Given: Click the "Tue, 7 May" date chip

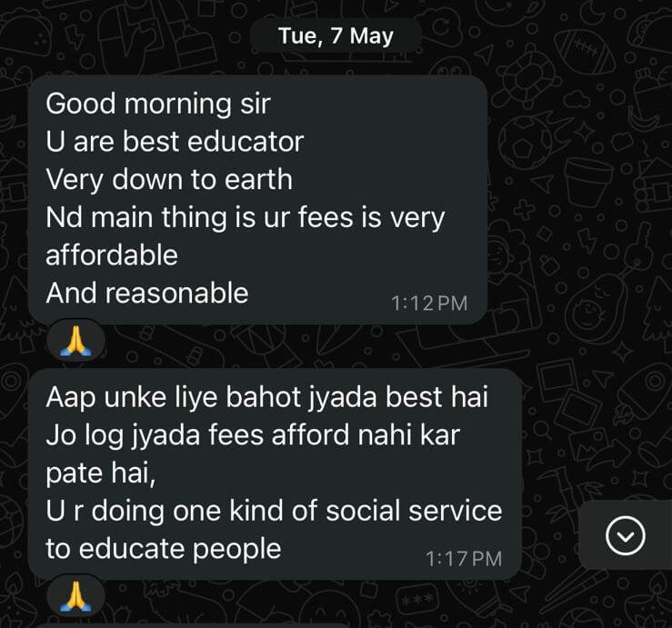Looking at the screenshot, I should click(336, 36).
